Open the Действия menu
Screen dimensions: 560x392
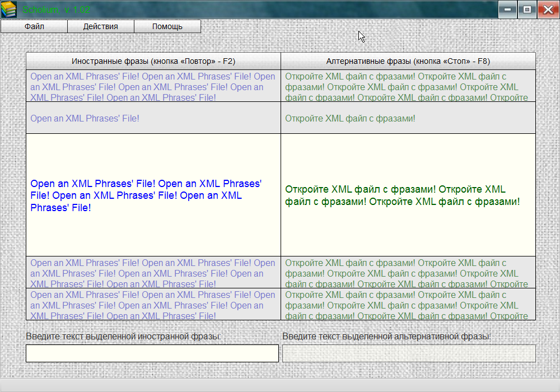(x=101, y=26)
